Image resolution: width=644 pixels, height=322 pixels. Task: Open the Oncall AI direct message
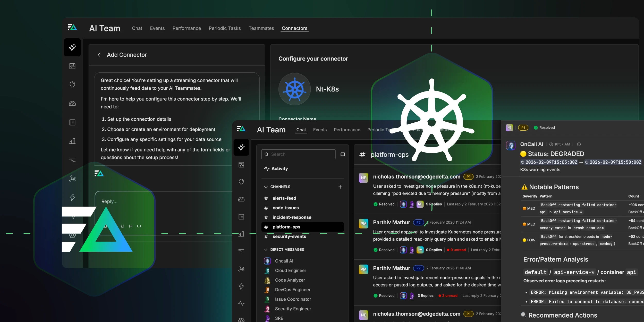pyautogui.click(x=284, y=261)
